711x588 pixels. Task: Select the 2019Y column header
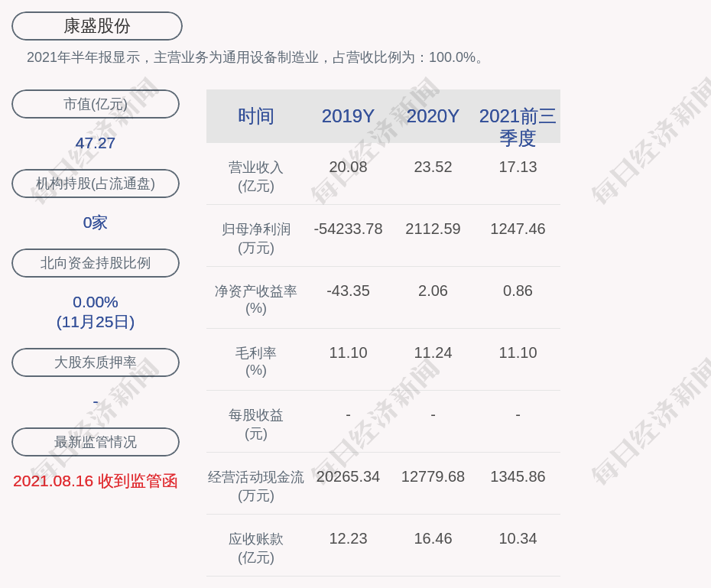[348, 116]
